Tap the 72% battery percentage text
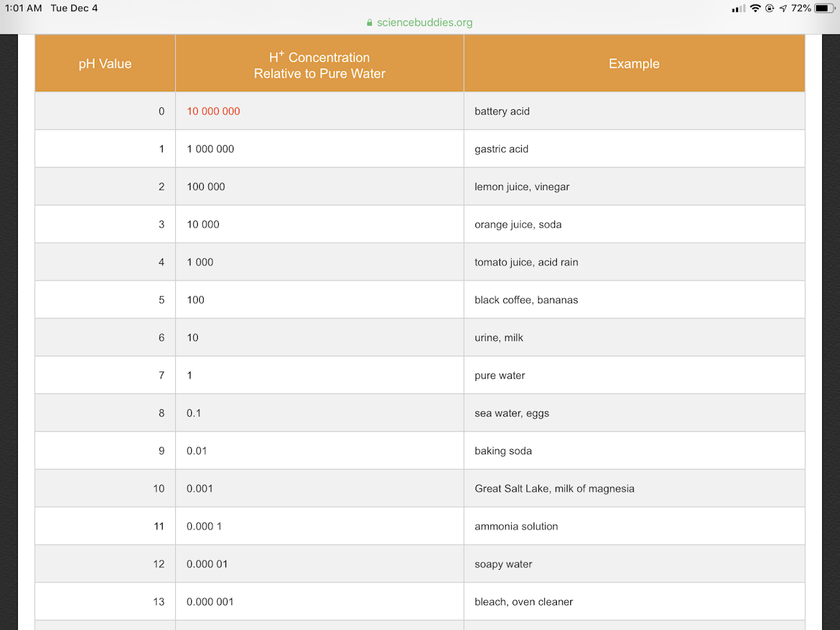This screenshot has width=840, height=630. (x=801, y=9)
